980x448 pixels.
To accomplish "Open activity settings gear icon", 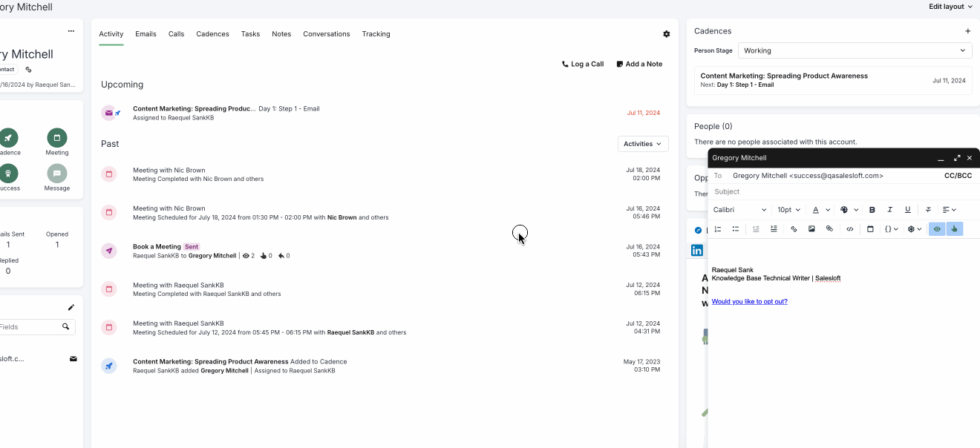I will (x=666, y=34).
